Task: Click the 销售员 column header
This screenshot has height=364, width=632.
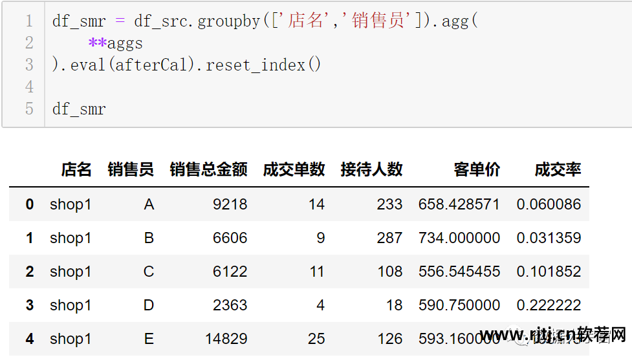Action: 131,169
